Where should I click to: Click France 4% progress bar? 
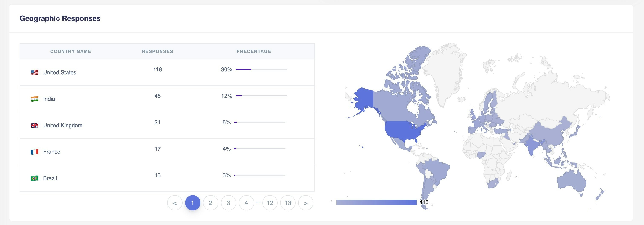260,149
